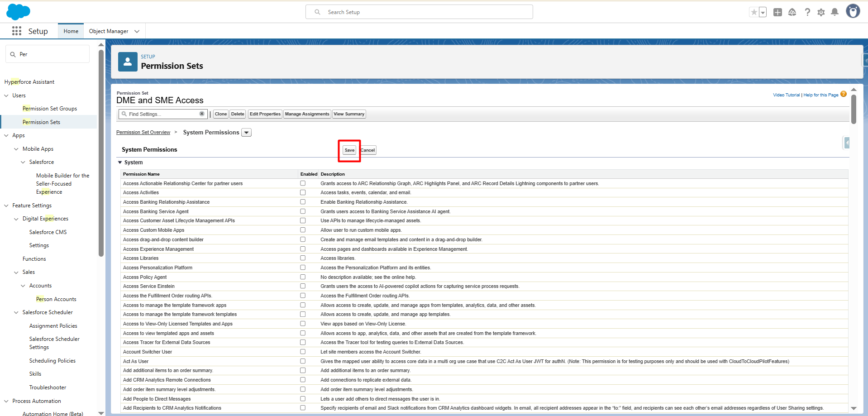This screenshot has width=868, height=416.
Task: Open the Permission Set Overview link
Action: coord(143,133)
